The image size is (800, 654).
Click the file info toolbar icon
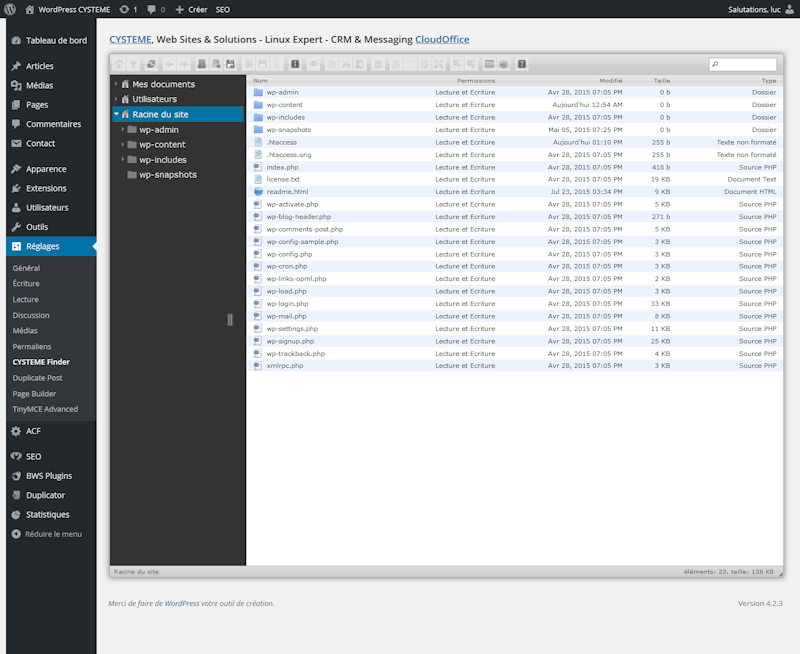(295, 64)
